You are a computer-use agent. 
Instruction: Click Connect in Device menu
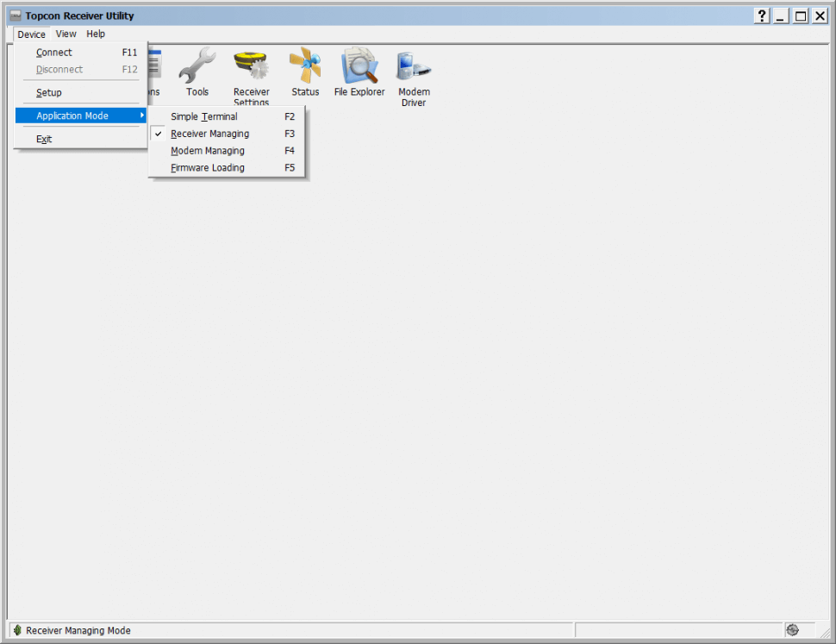tap(80, 53)
